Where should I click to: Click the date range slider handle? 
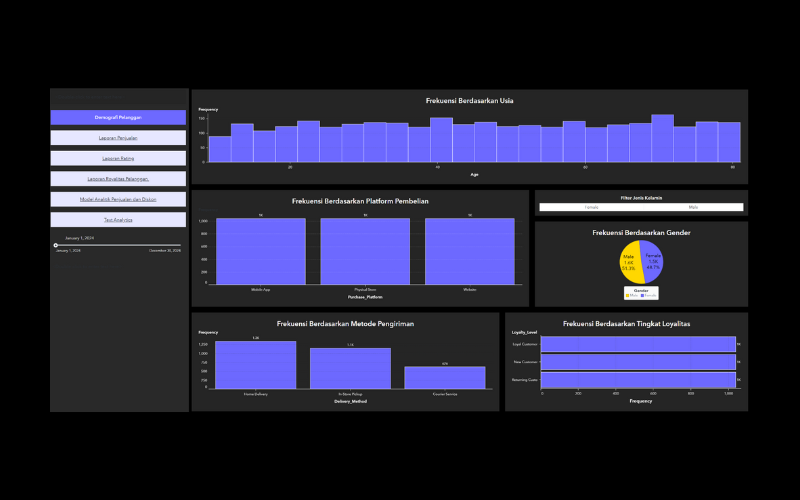pyautogui.click(x=56, y=245)
